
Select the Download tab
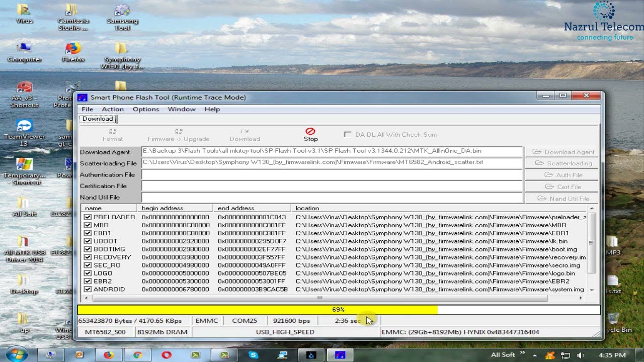coord(98,119)
